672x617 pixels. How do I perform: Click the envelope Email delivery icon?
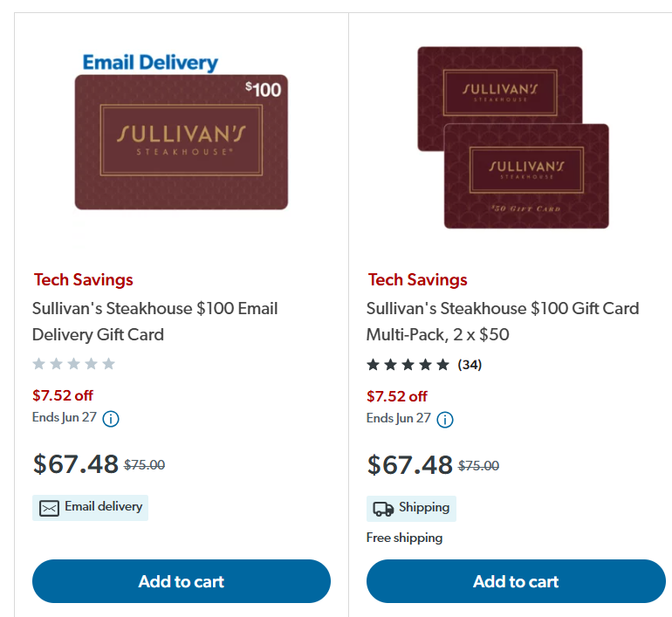tap(49, 508)
